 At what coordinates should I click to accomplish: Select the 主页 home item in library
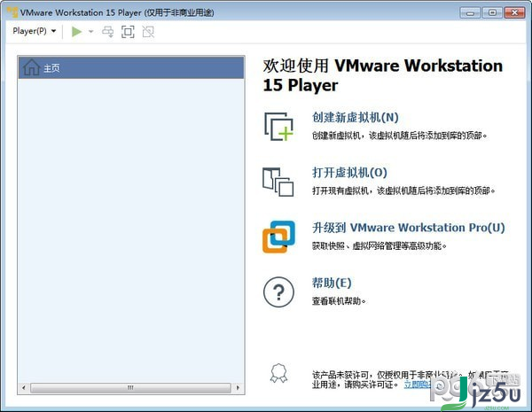pos(131,68)
